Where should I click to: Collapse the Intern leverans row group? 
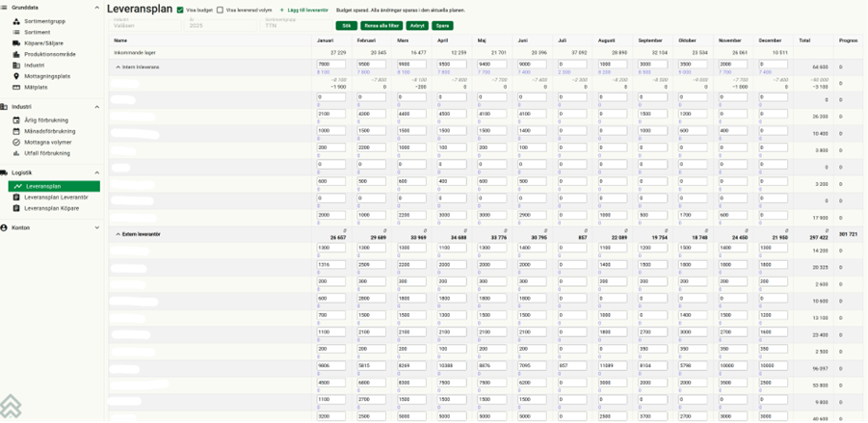118,67
